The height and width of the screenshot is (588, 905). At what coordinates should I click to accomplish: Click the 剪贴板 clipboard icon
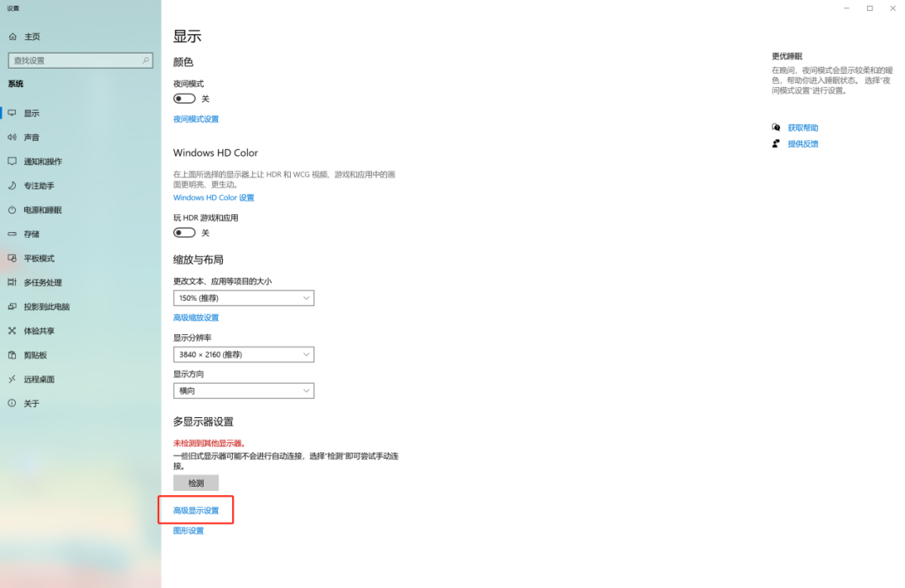coord(12,355)
